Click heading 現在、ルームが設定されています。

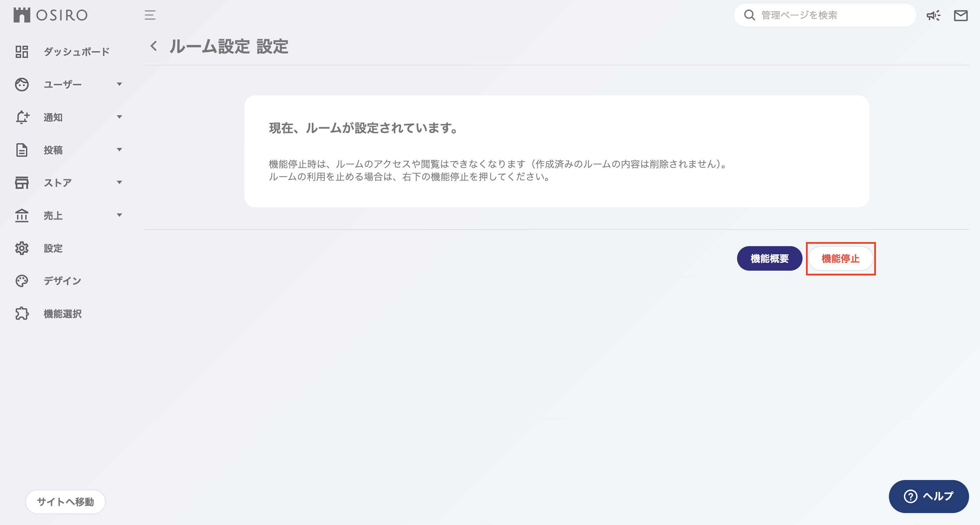tap(364, 128)
